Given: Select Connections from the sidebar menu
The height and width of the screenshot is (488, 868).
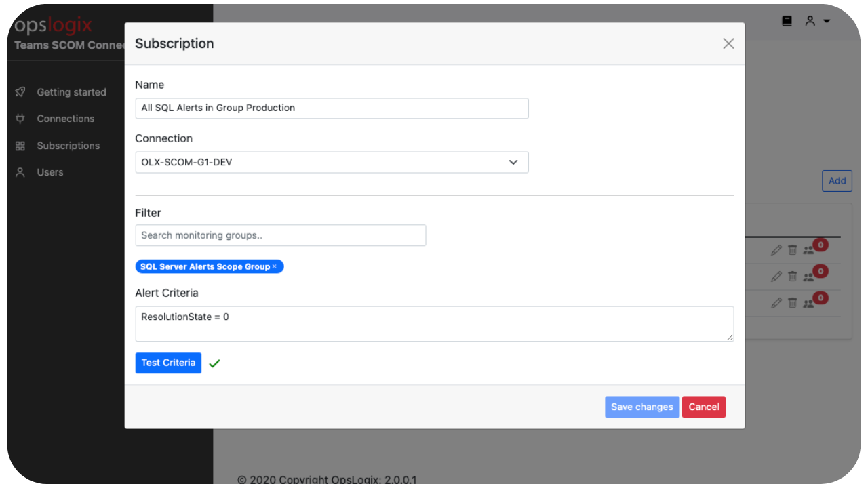Looking at the screenshot, I should [65, 119].
